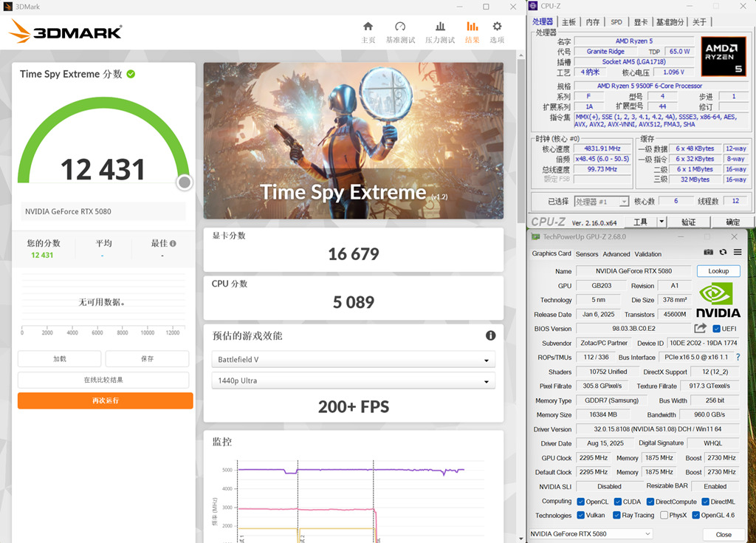Open the 3DMark Home (主页) icon
The width and height of the screenshot is (756, 543).
(x=368, y=27)
